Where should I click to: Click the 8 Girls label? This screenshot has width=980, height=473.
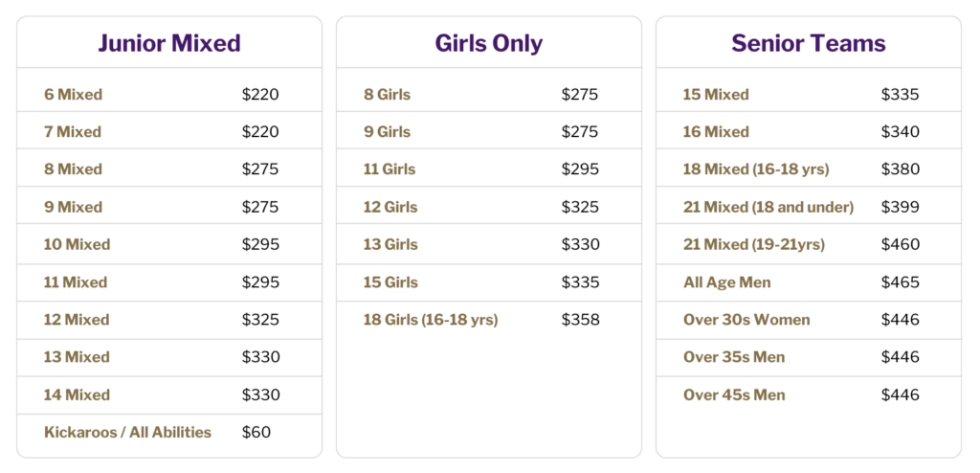tap(387, 95)
